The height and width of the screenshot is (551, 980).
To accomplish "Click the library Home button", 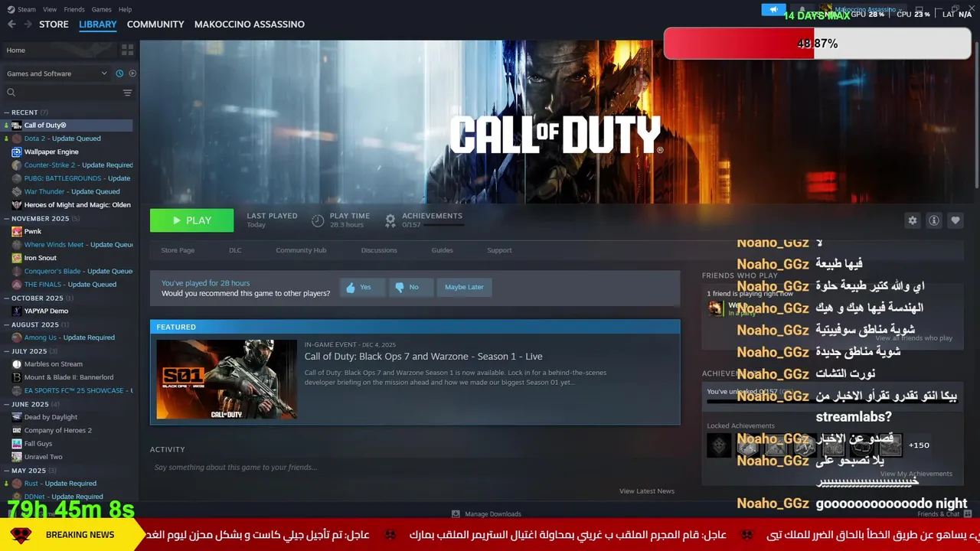I will tap(59, 50).
